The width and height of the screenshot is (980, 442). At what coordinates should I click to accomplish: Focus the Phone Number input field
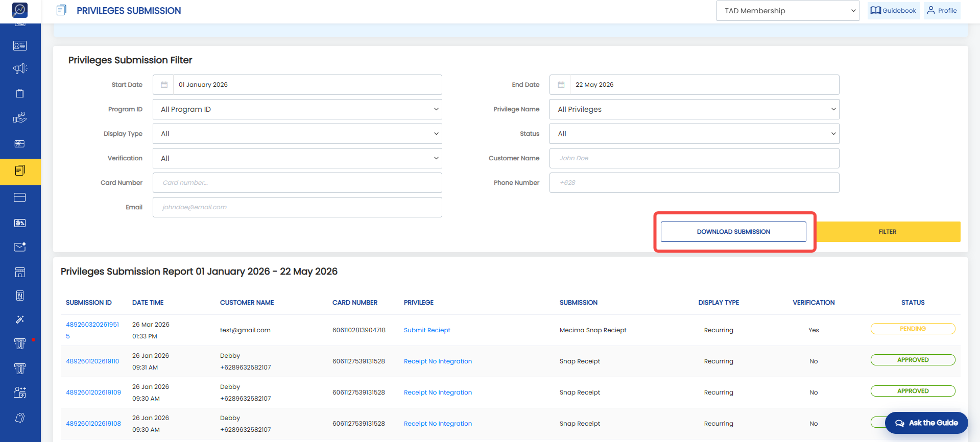coord(695,183)
